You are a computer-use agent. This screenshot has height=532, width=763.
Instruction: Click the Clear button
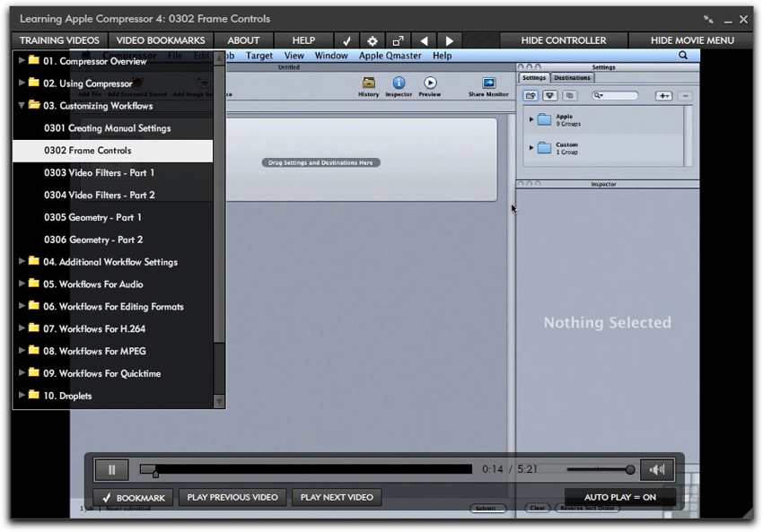coord(537,508)
